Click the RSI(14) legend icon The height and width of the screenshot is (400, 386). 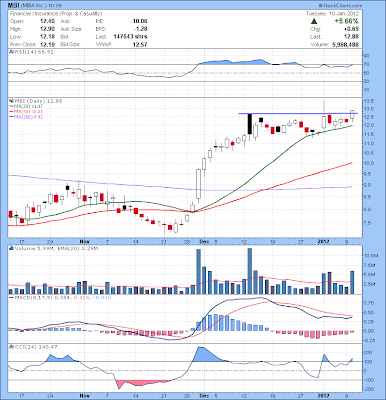point(11,52)
